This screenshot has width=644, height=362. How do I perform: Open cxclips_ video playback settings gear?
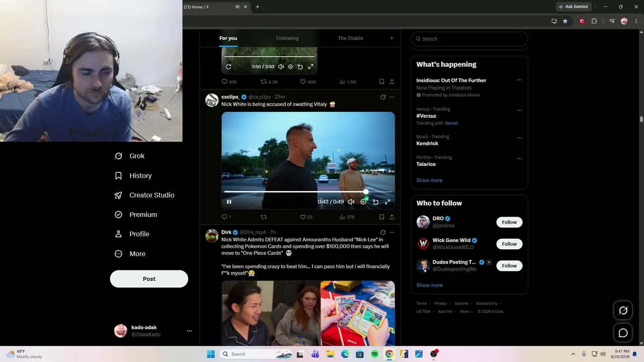pyautogui.click(x=363, y=202)
